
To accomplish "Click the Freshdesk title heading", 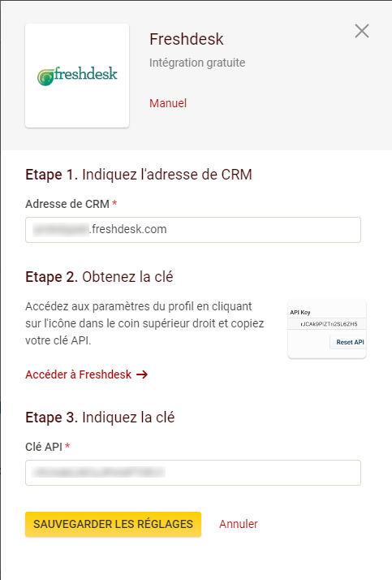I will coord(186,39).
